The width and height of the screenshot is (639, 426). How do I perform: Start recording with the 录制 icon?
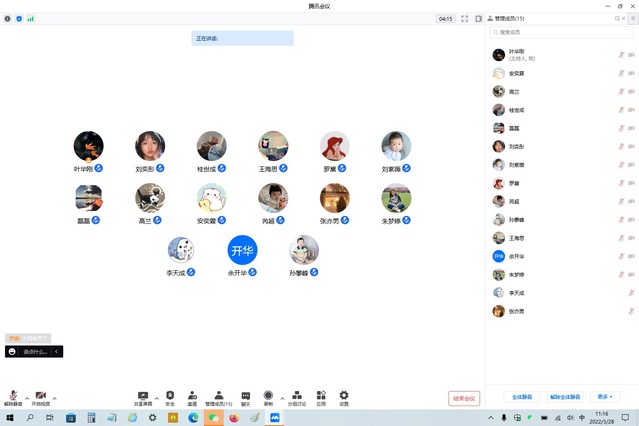[x=268, y=396]
